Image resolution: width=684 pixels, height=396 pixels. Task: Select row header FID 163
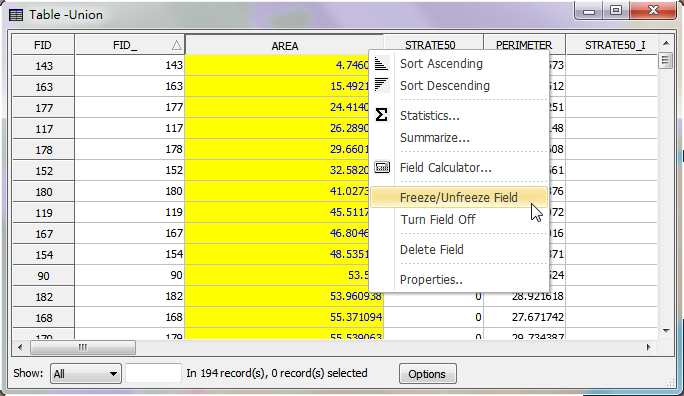43,86
